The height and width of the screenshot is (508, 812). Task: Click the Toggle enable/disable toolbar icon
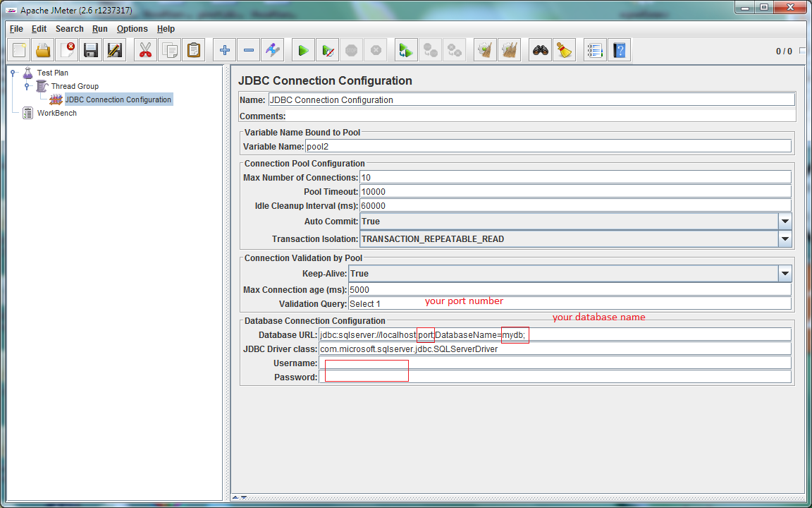pyautogui.click(x=272, y=50)
